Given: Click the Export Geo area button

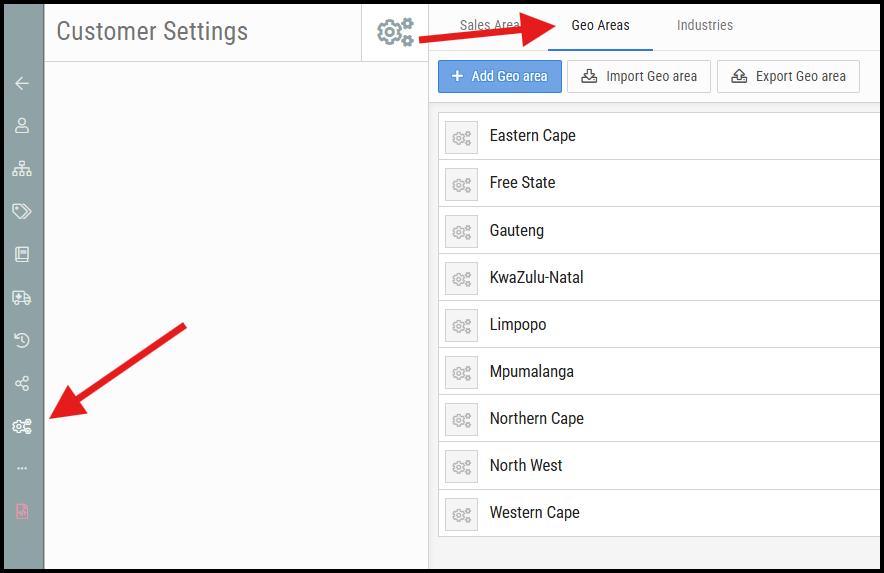Looking at the screenshot, I should tap(788, 76).
